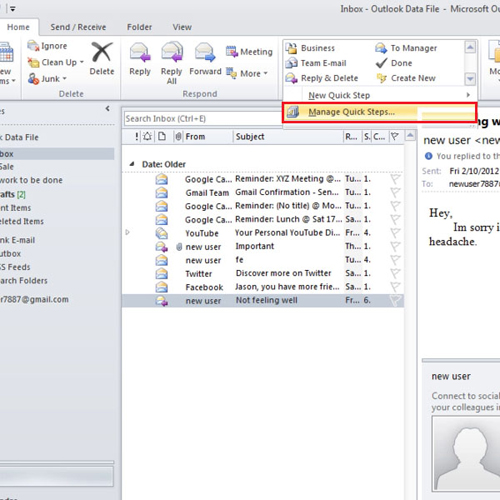Flag the Reminder: XYZ Meeting message
Screen dimensions: 500x500
click(x=395, y=179)
